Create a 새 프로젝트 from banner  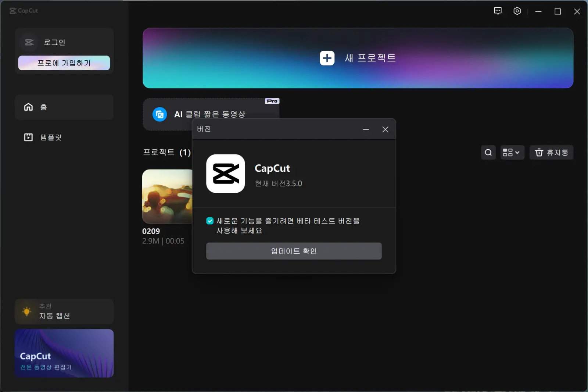[x=358, y=58]
